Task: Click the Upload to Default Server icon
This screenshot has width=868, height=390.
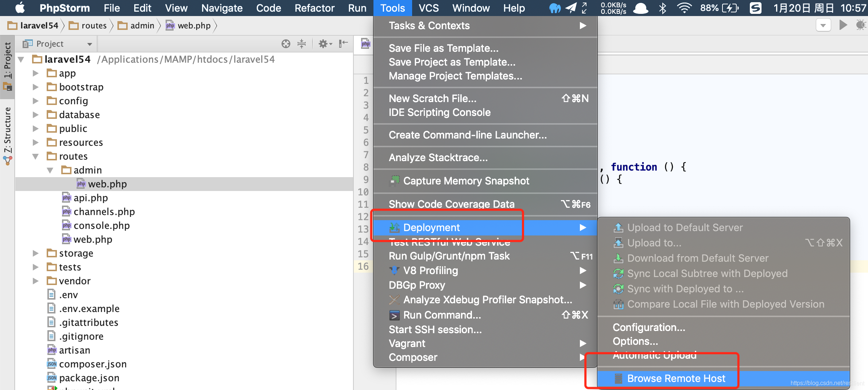Action: pos(618,228)
